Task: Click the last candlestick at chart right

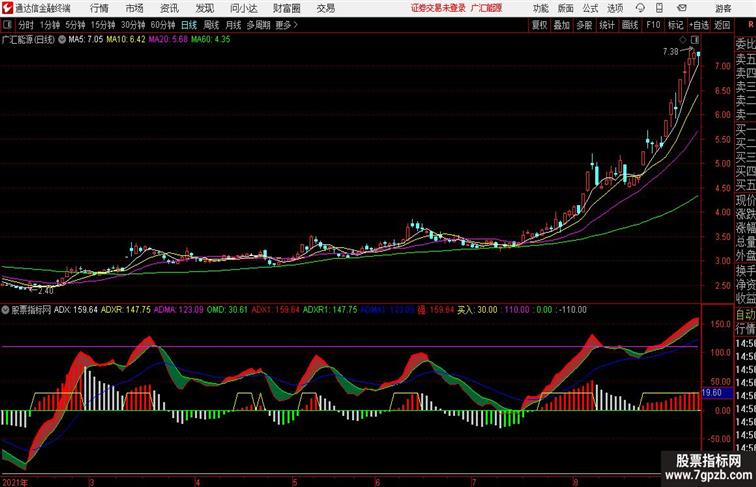Action: click(x=699, y=54)
